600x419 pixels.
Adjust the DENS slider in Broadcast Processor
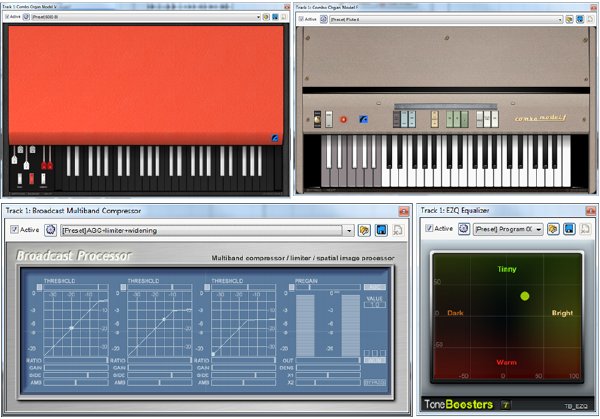pos(328,367)
